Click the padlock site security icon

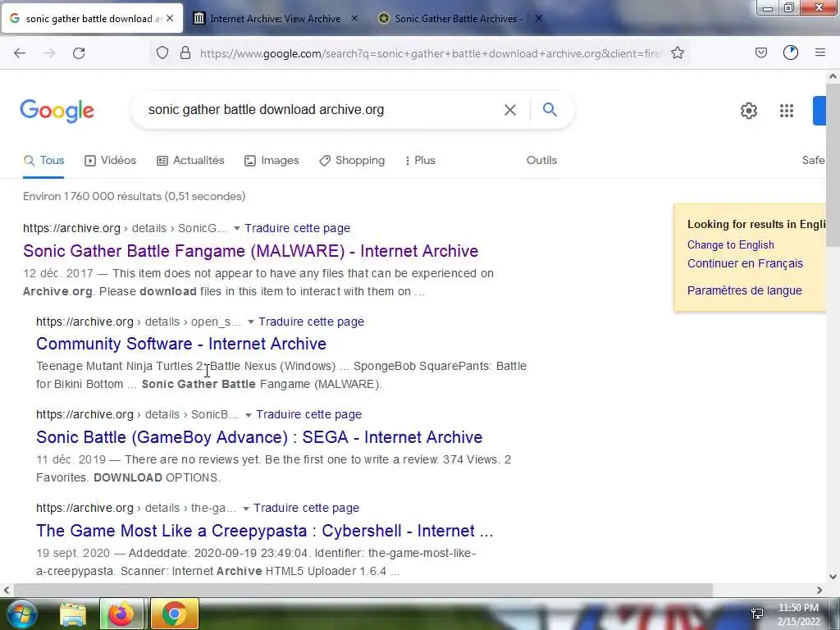click(x=185, y=53)
